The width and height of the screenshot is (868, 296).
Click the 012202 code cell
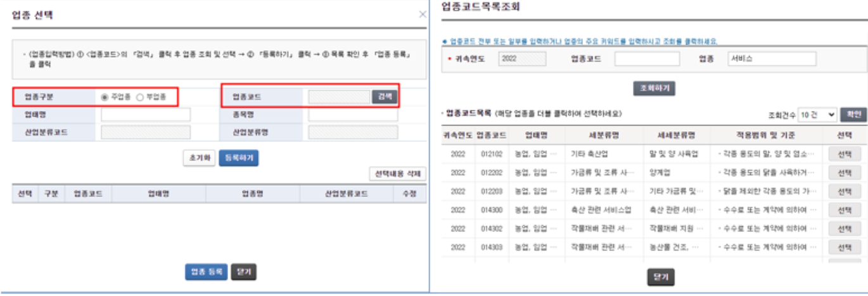click(x=492, y=173)
